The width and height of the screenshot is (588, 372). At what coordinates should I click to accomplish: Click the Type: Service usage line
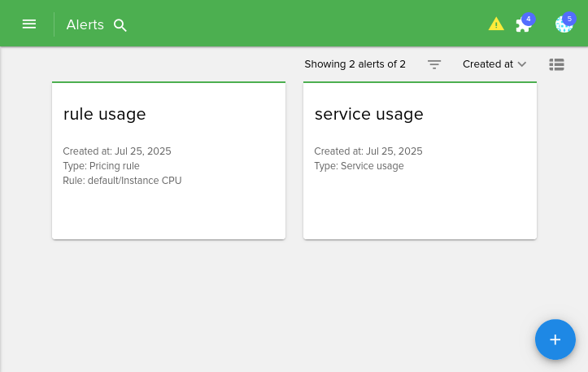point(359,166)
